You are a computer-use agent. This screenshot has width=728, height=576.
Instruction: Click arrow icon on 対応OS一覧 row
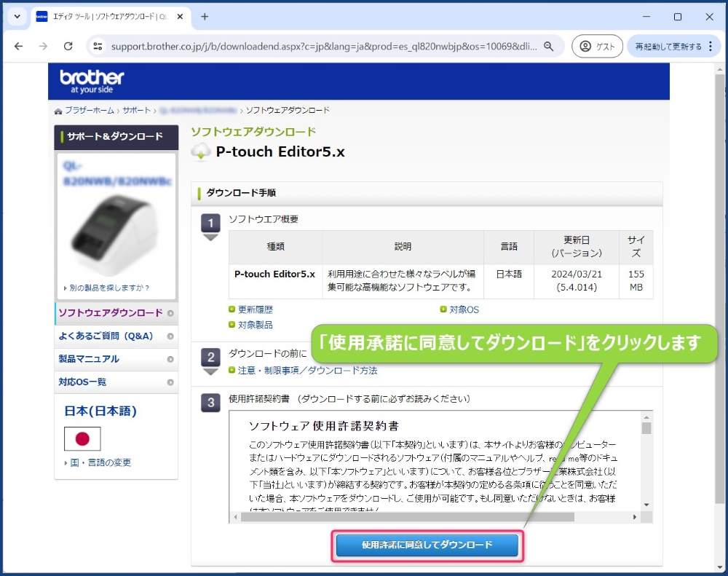click(170, 382)
